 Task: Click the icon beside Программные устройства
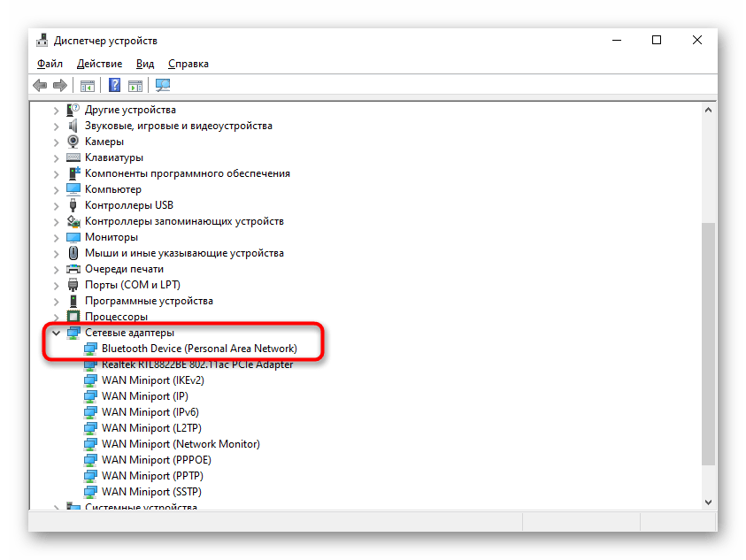point(73,301)
